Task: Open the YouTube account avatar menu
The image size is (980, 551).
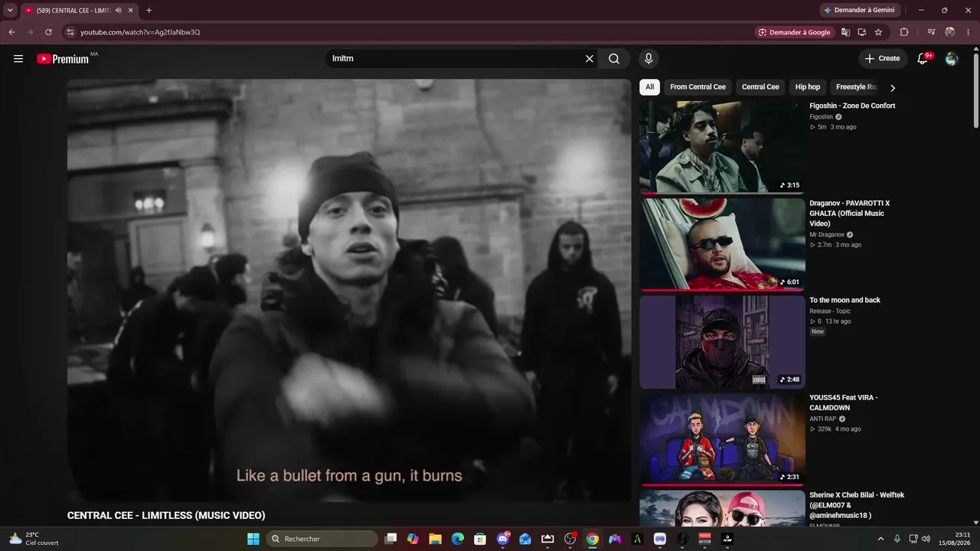Action: [952, 59]
